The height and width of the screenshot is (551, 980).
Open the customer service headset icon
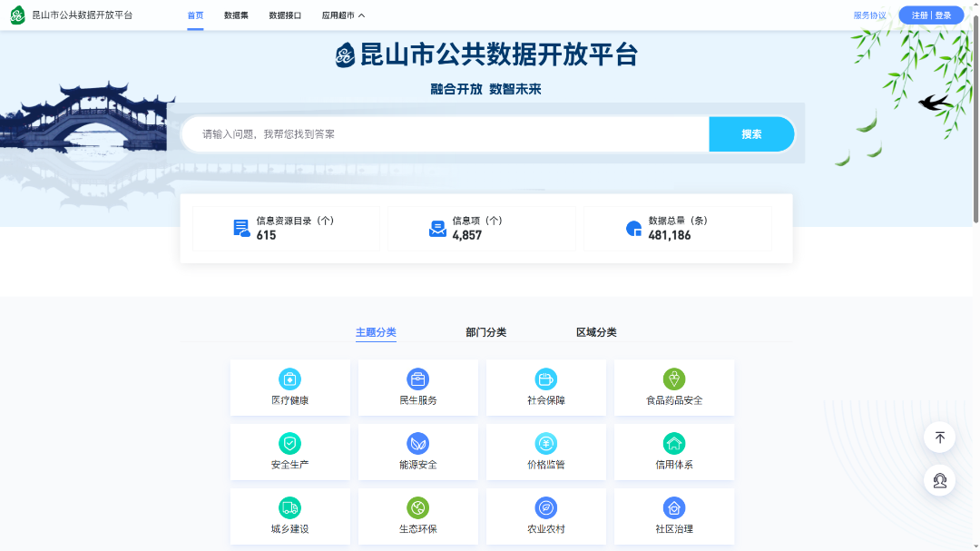click(x=939, y=480)
